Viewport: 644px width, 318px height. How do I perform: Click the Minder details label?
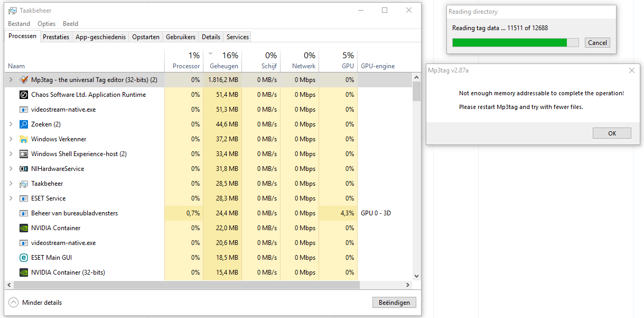tap(42, 303)
